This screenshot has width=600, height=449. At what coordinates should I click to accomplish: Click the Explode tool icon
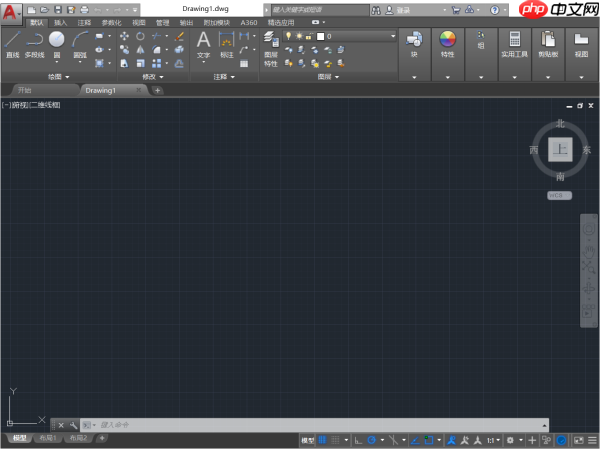[179, 50]
